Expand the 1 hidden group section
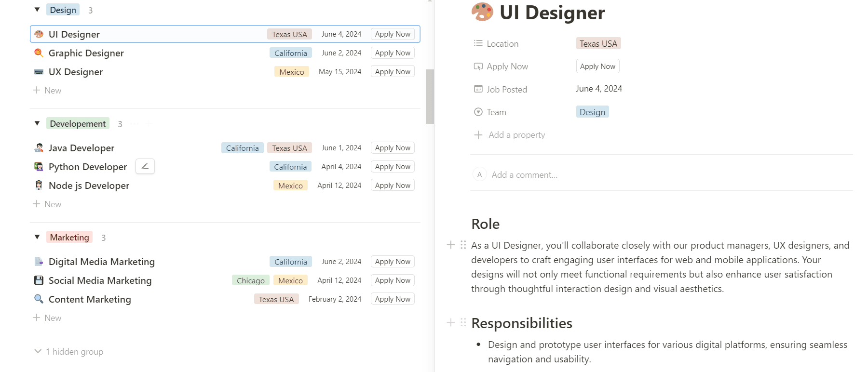 (x=68, y=352)
